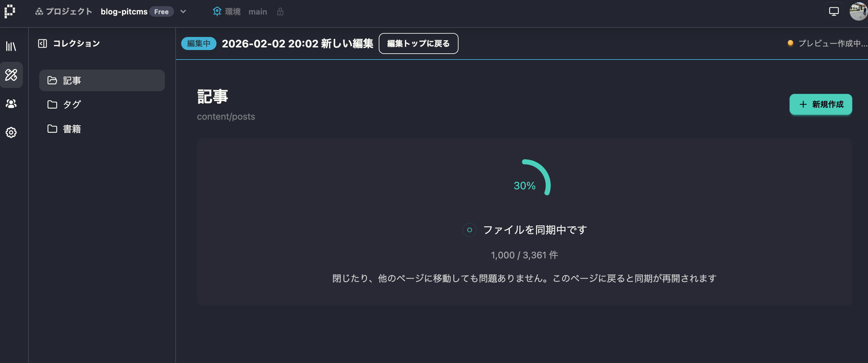Click the 新規作成 button
Viewport: 868px width, 363px height.
coord(821,104)
